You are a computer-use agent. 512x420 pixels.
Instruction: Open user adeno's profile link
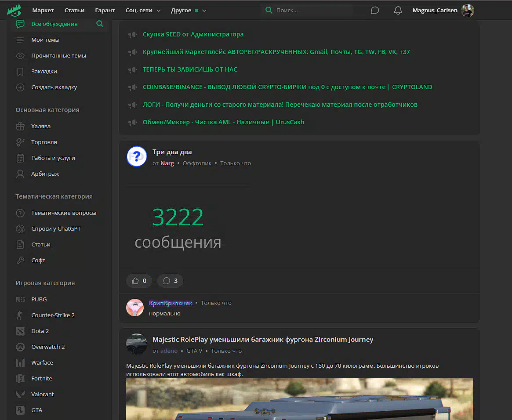169,351
